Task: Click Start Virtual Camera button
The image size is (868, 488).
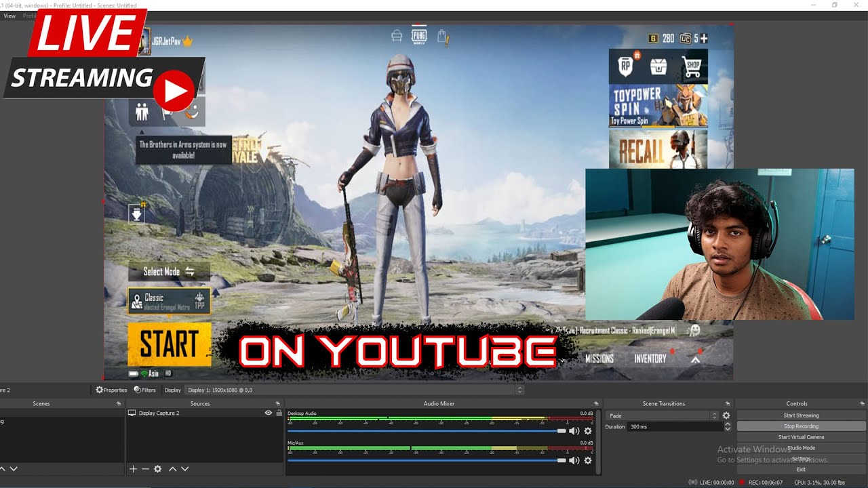Action: (x=801, y=437)
